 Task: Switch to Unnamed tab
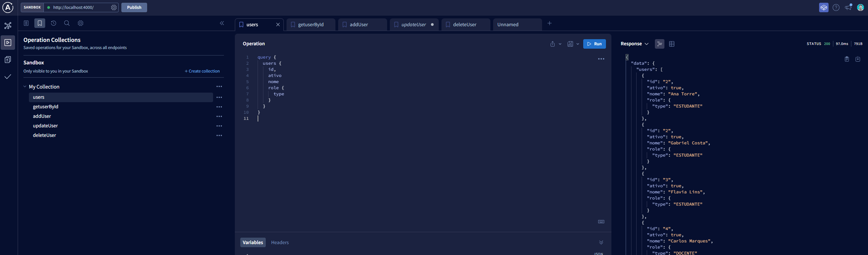click(x=517, y=25)
